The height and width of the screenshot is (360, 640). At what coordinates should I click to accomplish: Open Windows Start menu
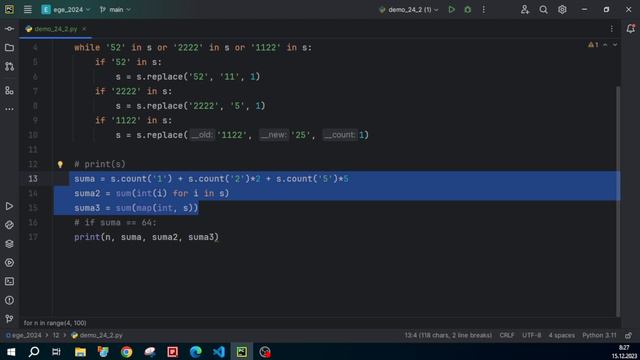click(11, 351)
